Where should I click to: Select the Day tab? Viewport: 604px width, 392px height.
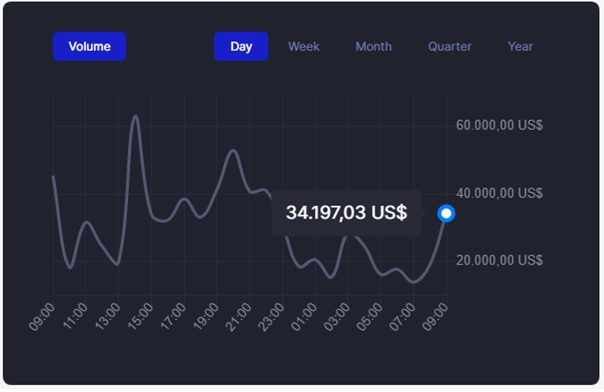click(241, 46)
